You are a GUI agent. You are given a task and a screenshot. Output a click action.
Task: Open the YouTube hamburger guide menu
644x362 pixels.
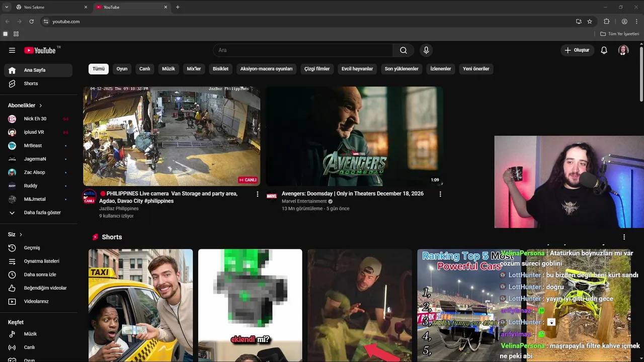coord(12,50)
